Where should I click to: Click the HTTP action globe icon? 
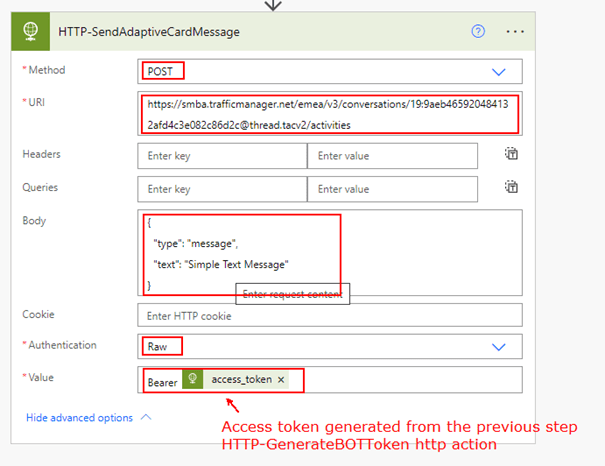coord(31,31)
